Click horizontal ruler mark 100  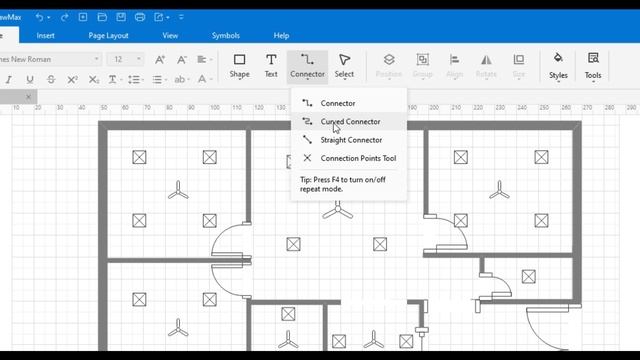tap(215, 108)
